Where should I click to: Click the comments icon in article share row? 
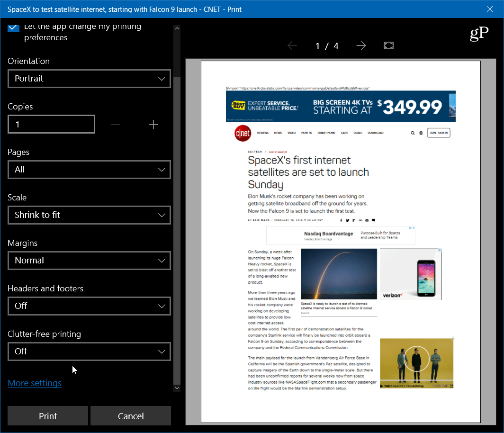(x=373, y=220)
